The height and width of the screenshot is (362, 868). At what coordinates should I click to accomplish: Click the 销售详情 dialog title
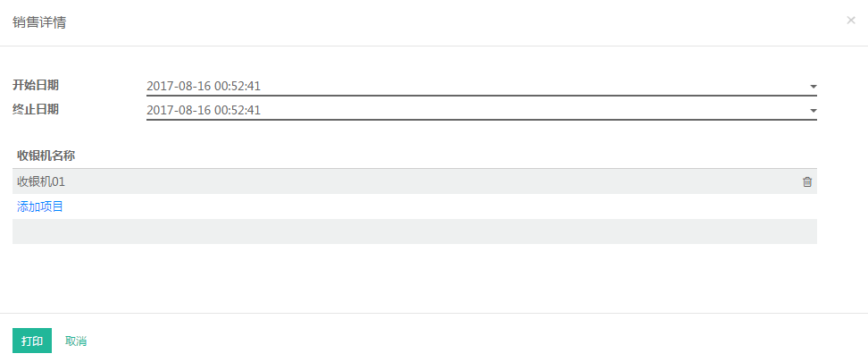click(x=39, y=22)
